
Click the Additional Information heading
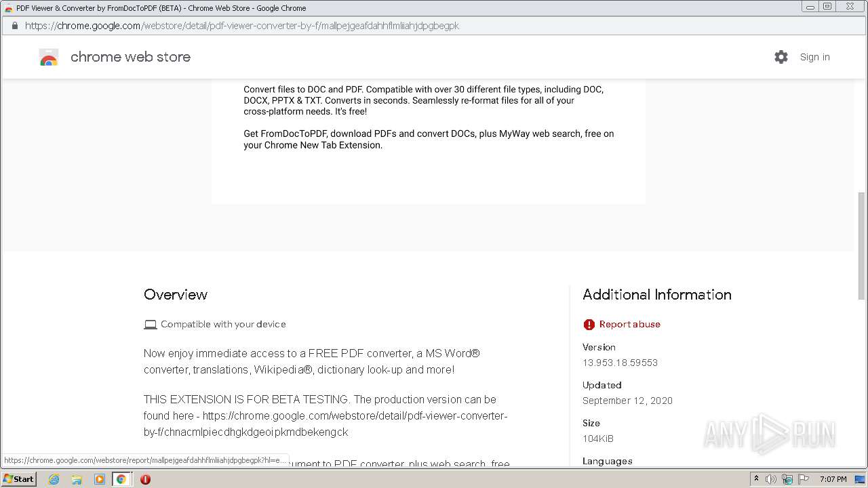click(x=656, y=294)
